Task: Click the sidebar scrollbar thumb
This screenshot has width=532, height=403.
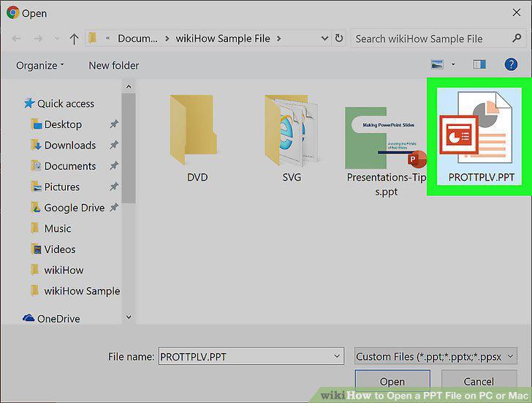Action: tap(129, 148)
